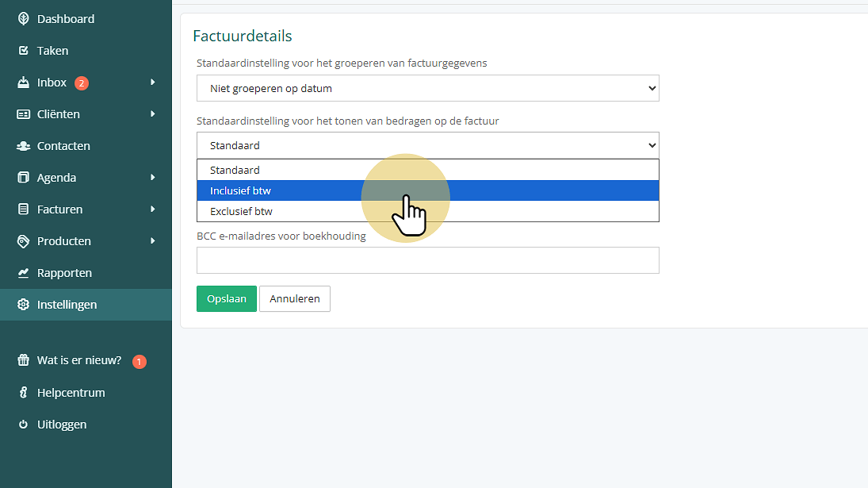Click the Cliënten card icon
The image size is (868, 488).
23,114
